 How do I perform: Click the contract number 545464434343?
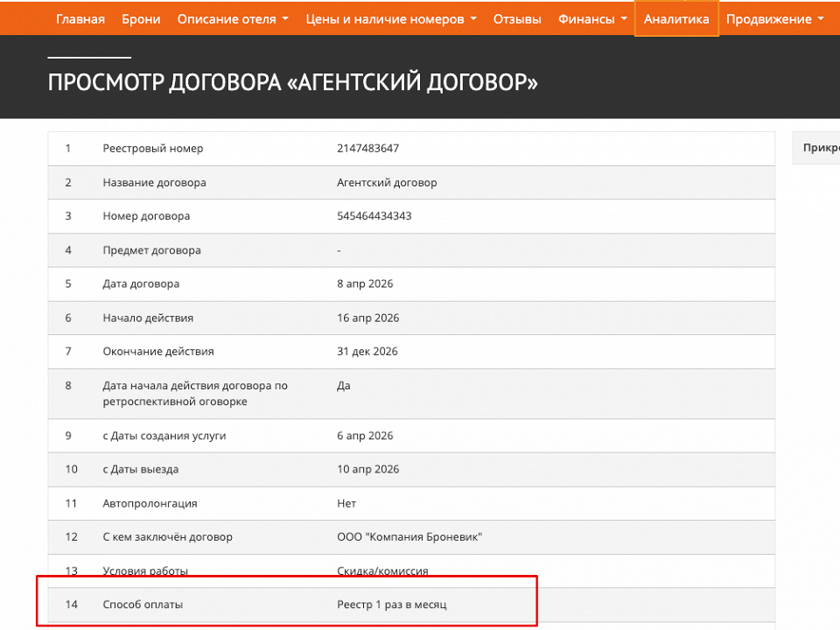[x=374, y=216]
